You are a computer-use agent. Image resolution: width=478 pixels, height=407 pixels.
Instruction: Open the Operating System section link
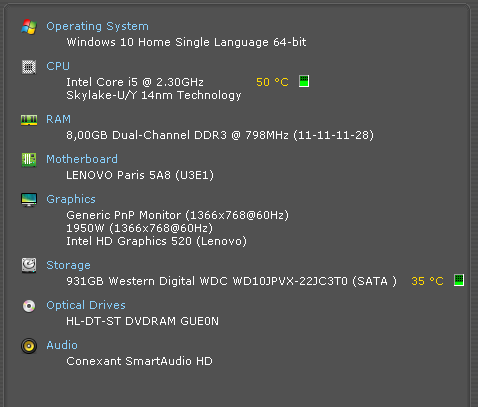(x=97, y=26)
